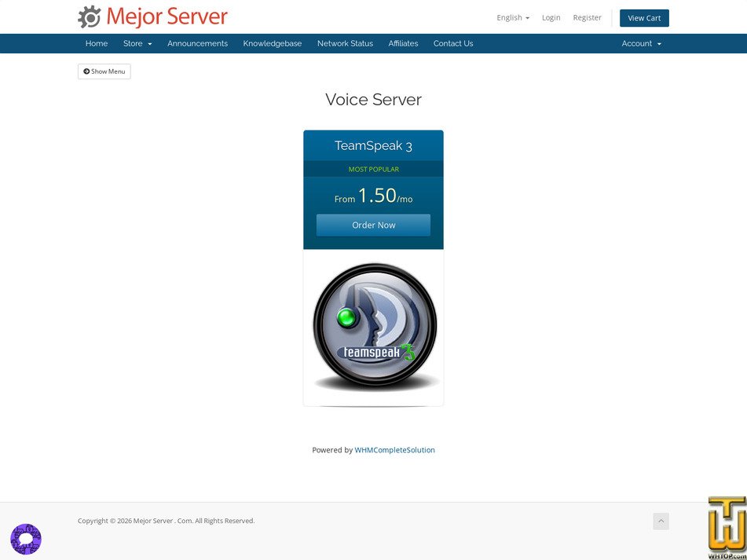
Task: Click the MOST POPULAR label
Action: click(x=374, y=169)
